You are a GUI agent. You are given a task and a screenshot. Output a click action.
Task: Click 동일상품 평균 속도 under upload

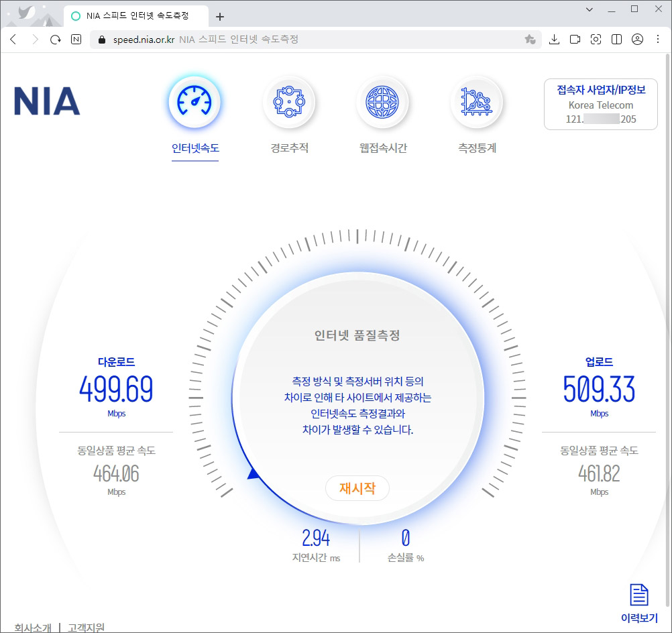click(599, 451)
